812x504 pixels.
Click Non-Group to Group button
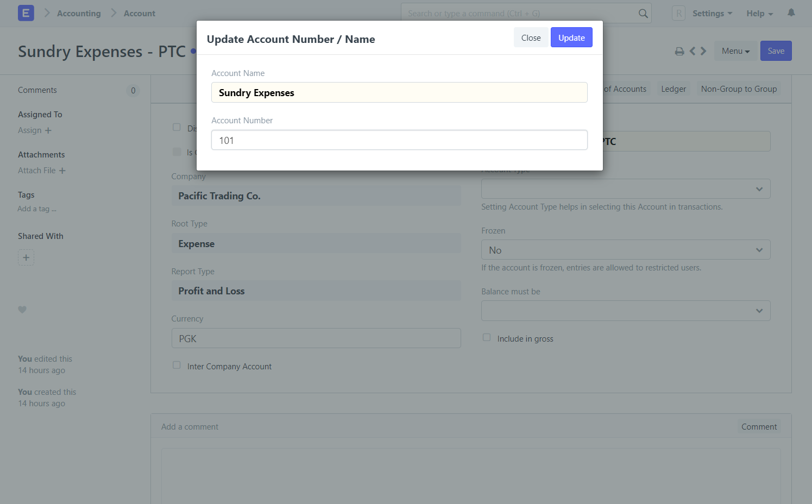pos(739,89)
